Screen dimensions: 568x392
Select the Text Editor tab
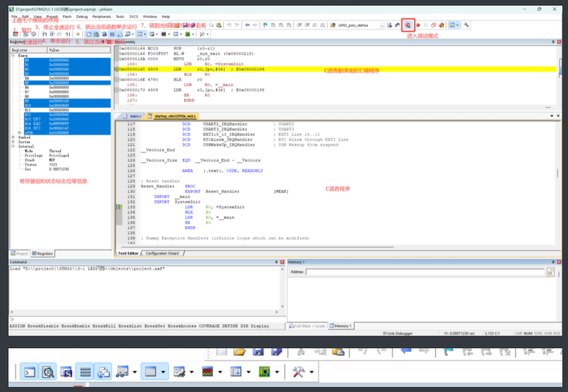point(128,254)
